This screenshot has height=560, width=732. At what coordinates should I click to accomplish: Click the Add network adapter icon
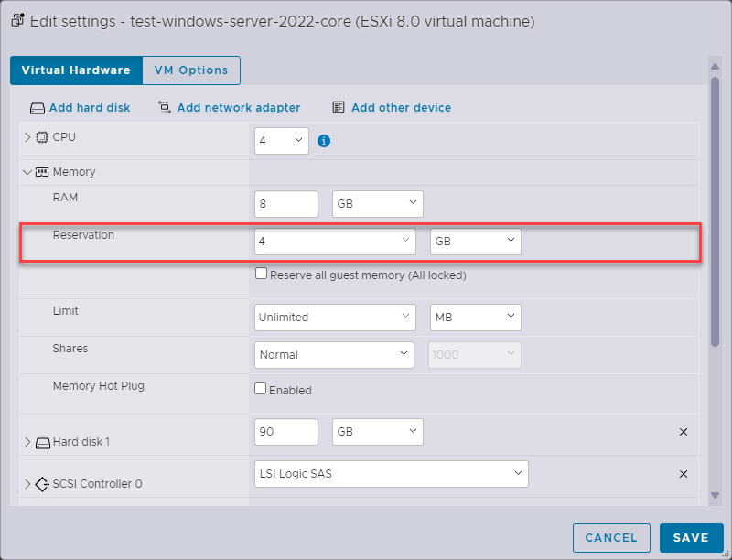[x=163, y=107]
